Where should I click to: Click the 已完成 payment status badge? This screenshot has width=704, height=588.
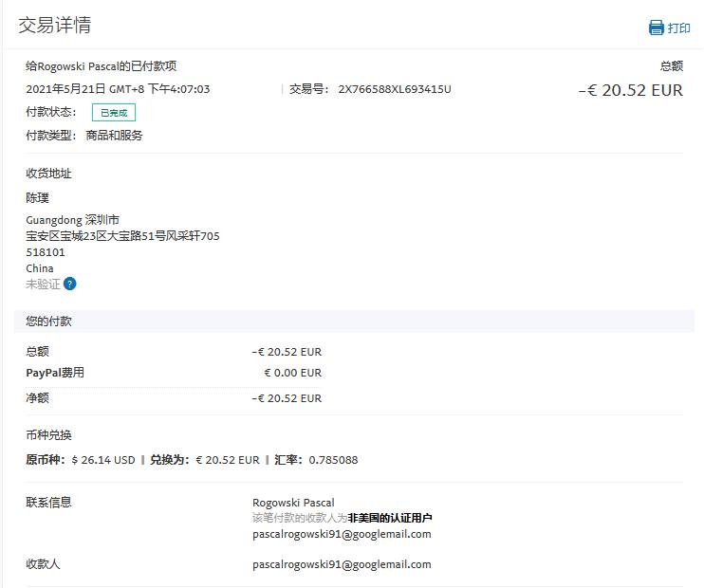pyautogui.click(x=114, y=112)
